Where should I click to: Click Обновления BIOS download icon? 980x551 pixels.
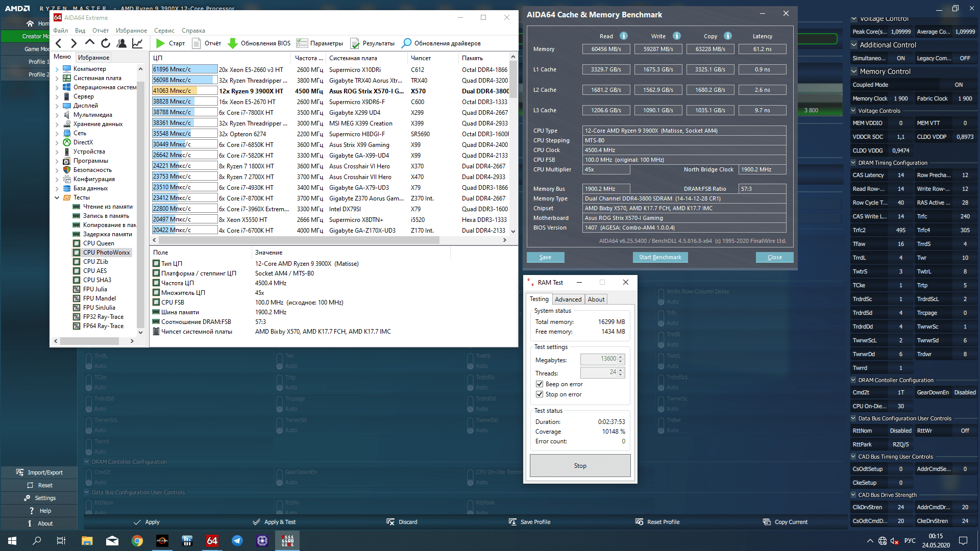point(233,43)
